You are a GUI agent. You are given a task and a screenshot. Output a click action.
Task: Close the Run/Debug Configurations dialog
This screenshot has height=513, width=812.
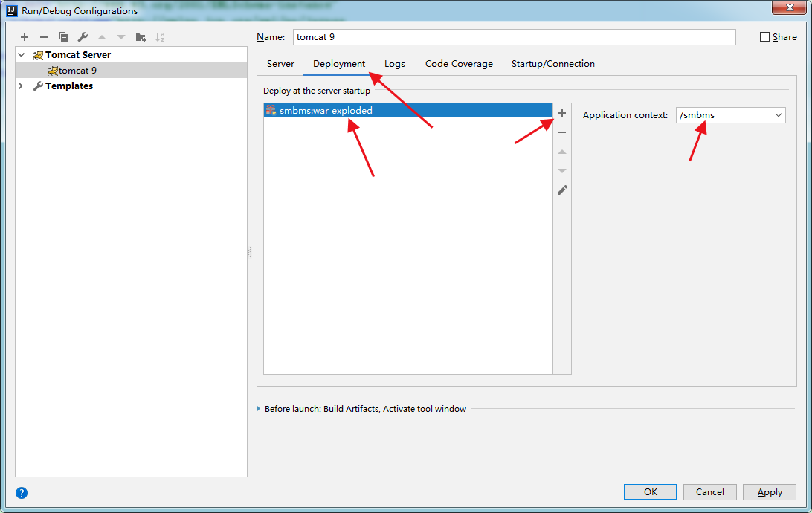(790, 7)
